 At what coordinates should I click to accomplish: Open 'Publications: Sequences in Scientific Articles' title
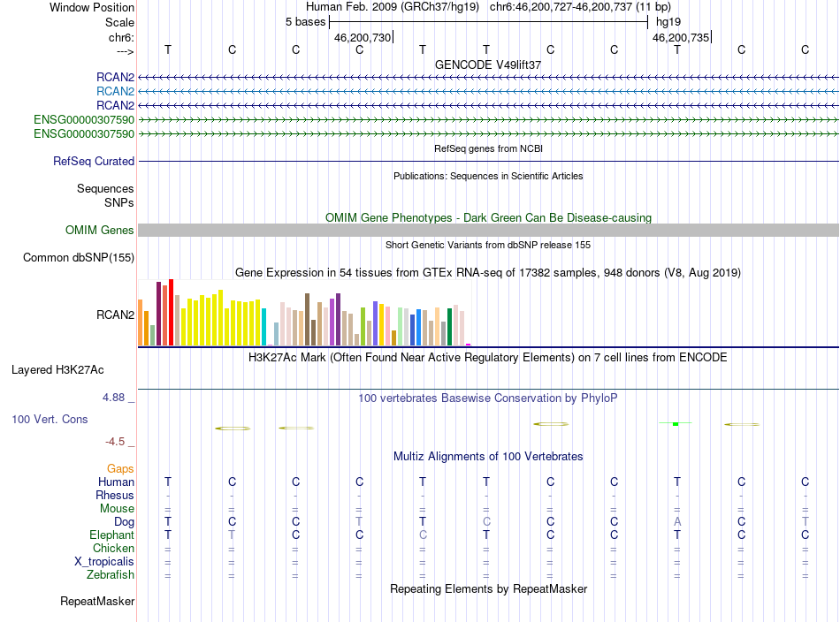coord(488,176)
